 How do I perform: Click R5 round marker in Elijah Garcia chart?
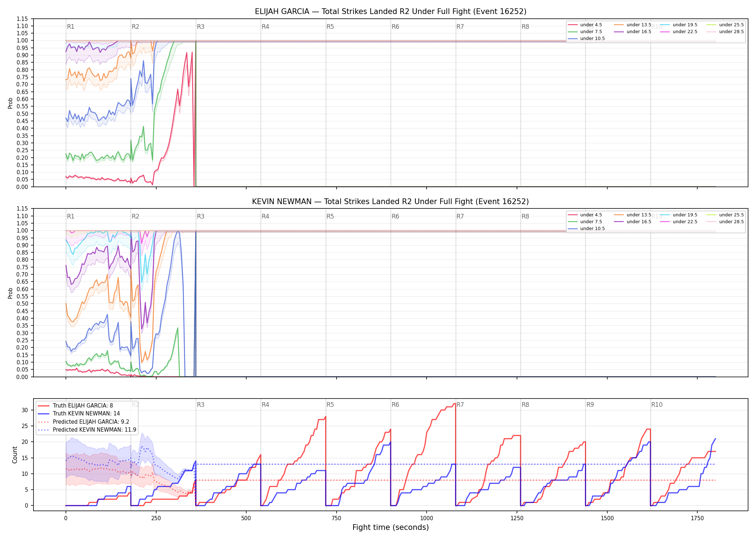330,27
